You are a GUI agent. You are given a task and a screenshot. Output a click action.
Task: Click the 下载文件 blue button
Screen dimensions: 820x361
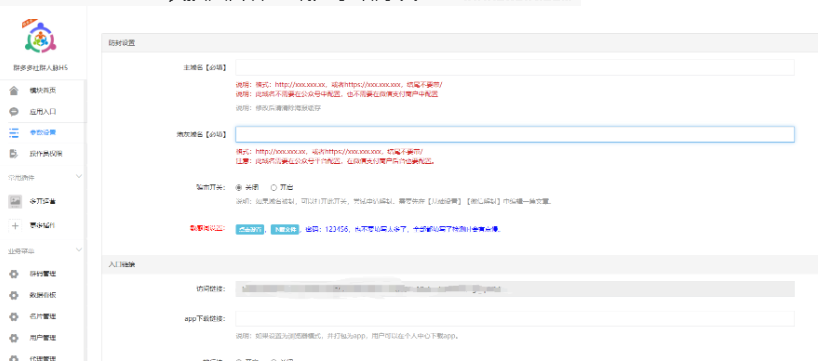(284, 229)
